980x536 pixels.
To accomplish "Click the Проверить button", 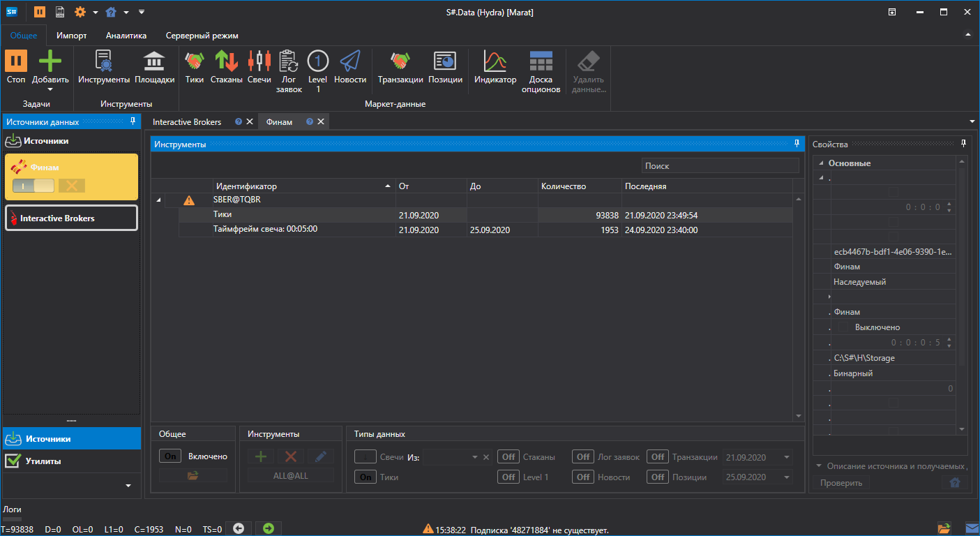I will [x=841, y=483].
